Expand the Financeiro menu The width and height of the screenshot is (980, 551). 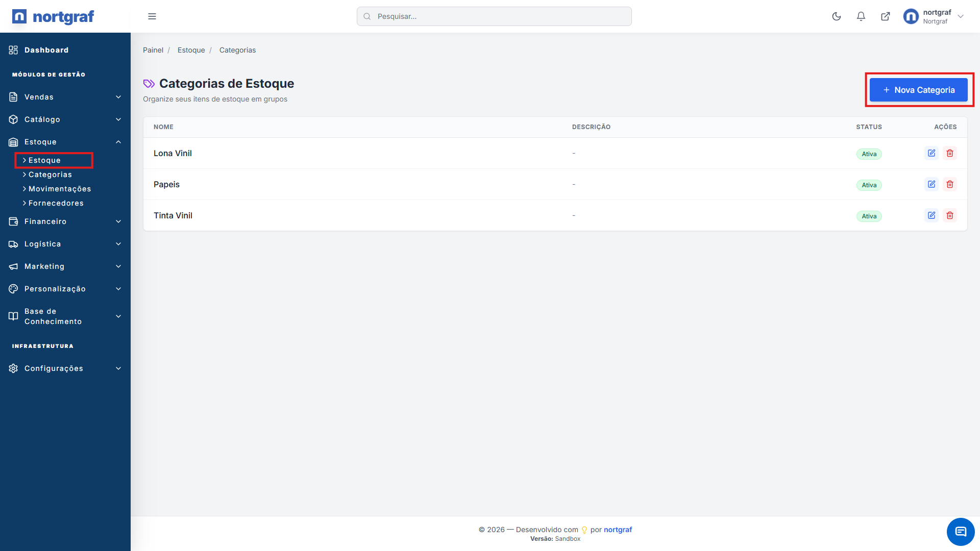[65, 221]
